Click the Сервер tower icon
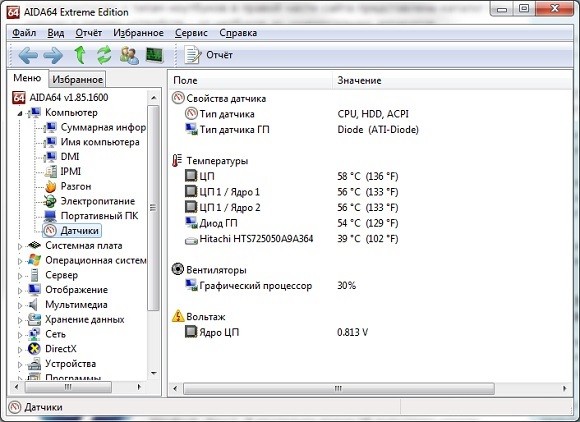 click(x=34, y=275)
